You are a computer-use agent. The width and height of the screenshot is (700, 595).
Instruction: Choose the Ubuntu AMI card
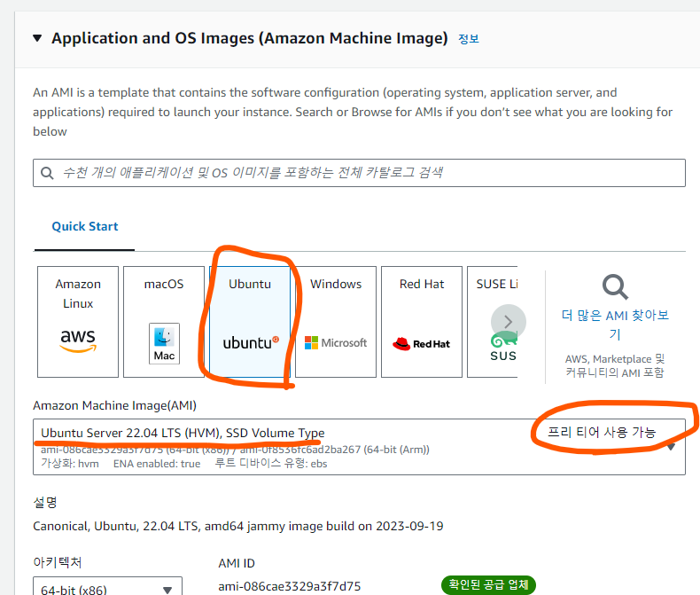250,322
